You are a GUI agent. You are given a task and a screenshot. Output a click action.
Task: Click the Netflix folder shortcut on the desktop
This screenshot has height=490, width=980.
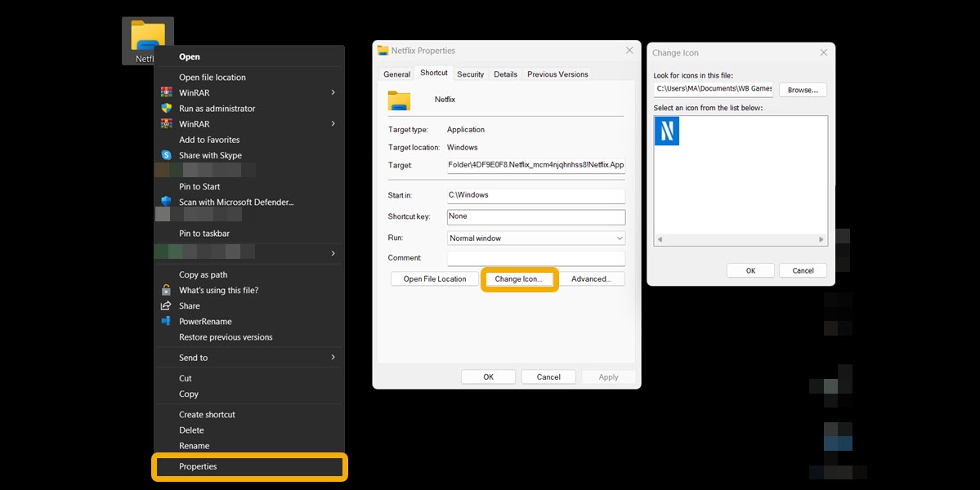pos(148,35)
